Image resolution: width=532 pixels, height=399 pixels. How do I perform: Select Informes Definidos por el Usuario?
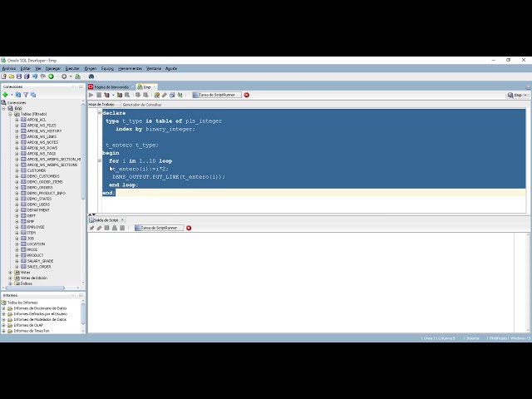[41, 314]
